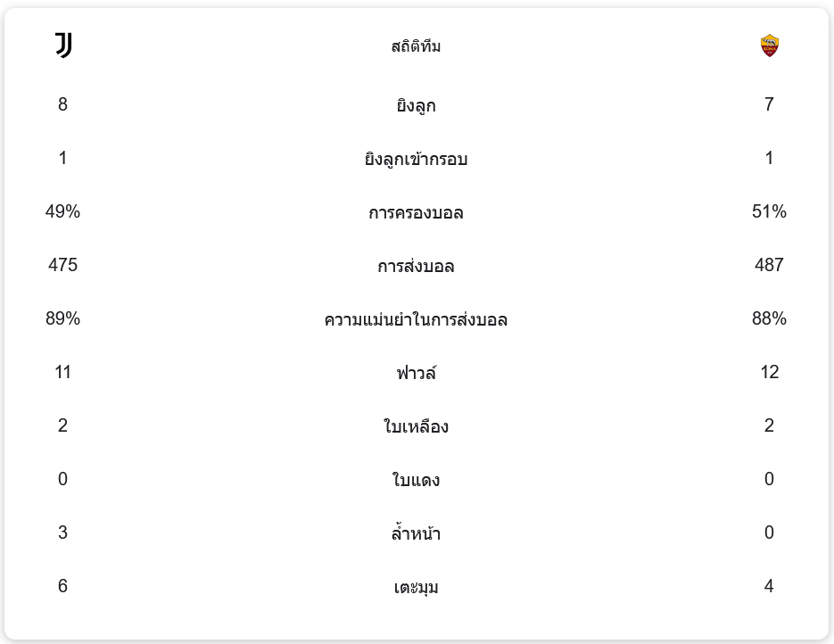The height and width of the screenshot is (644, 834).
Task: Select the ฟาวล์ fouls label
Action: tap(416, 374)
